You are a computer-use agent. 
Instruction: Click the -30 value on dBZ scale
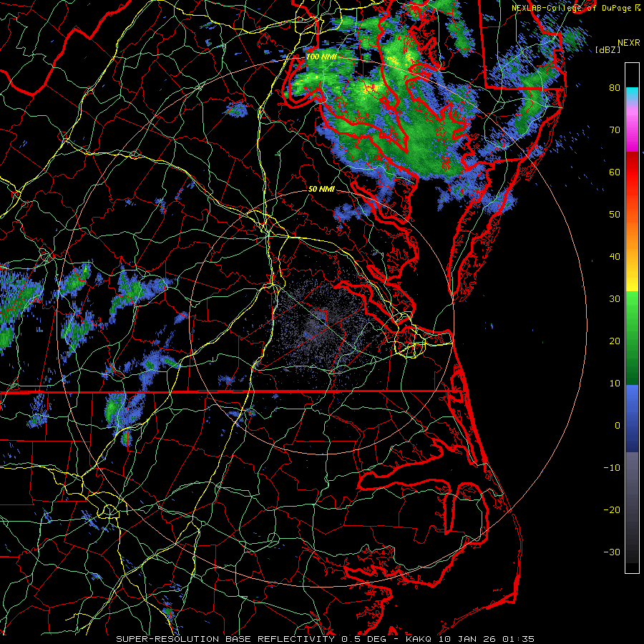coord(612,552)
